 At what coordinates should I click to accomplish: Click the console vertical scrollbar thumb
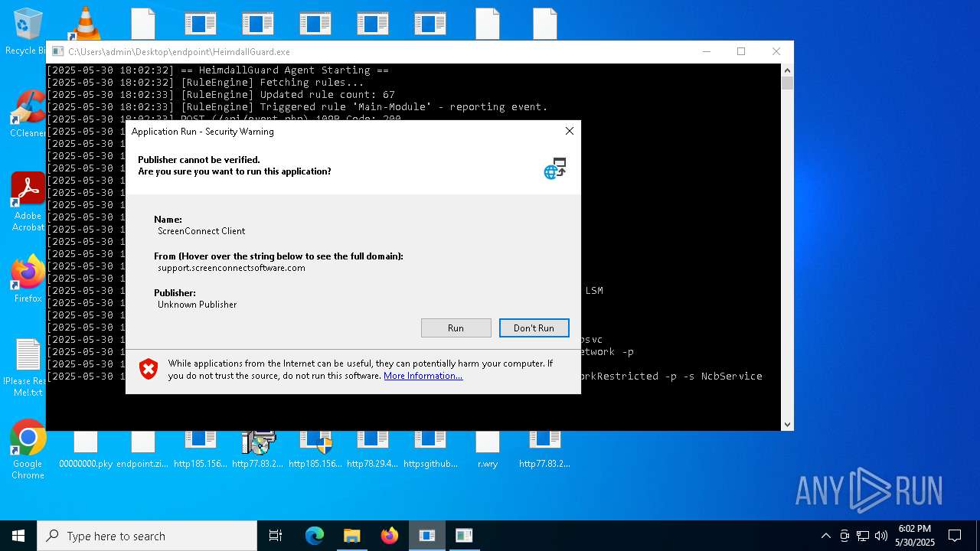coord(787,83)
